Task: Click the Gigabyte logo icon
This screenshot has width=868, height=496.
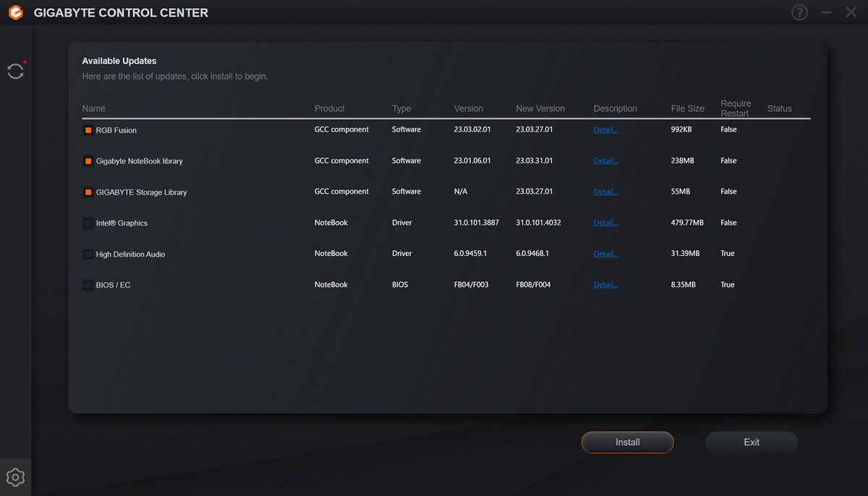Action: [15, 13]
